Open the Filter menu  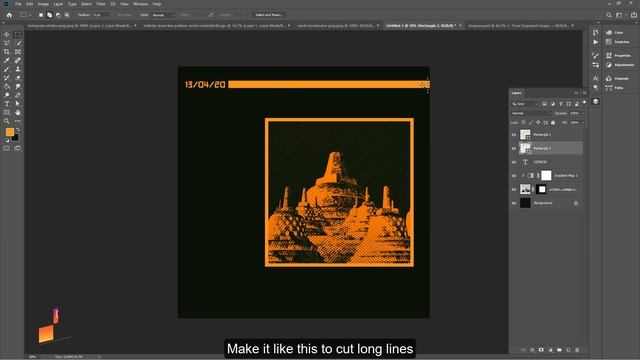point(101,4)
